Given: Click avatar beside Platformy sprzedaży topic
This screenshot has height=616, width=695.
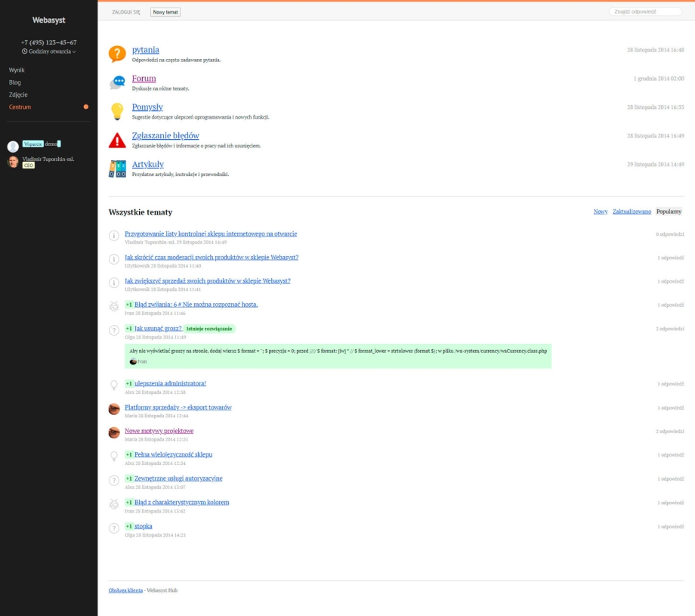Looking at the screenshot, I should tap(114, 409).
